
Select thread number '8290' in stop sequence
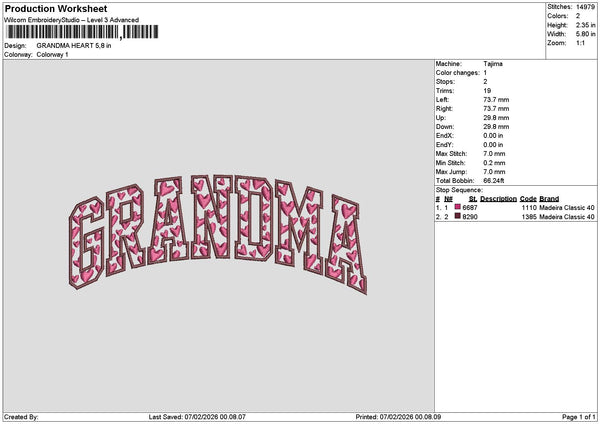coord(470,217)
